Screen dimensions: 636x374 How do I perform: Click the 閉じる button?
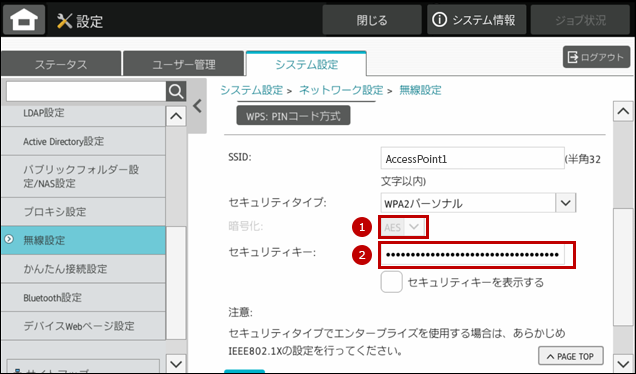(372, 20)
